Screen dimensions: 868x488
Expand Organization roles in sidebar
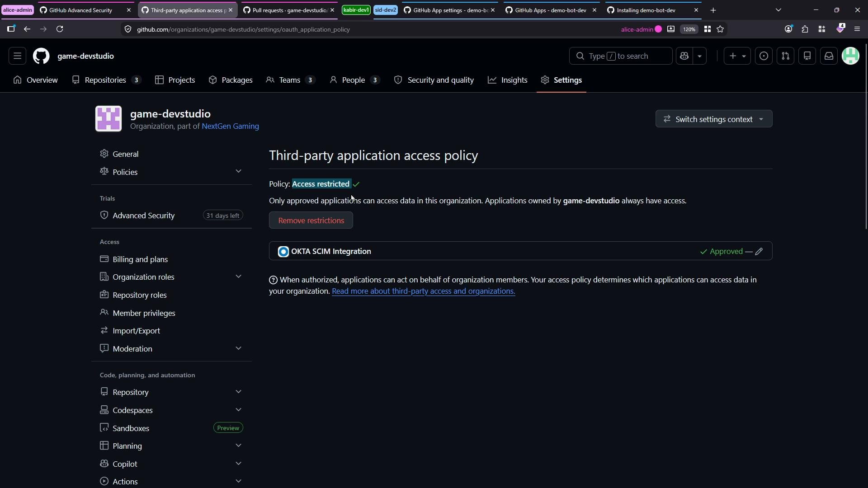239,277
